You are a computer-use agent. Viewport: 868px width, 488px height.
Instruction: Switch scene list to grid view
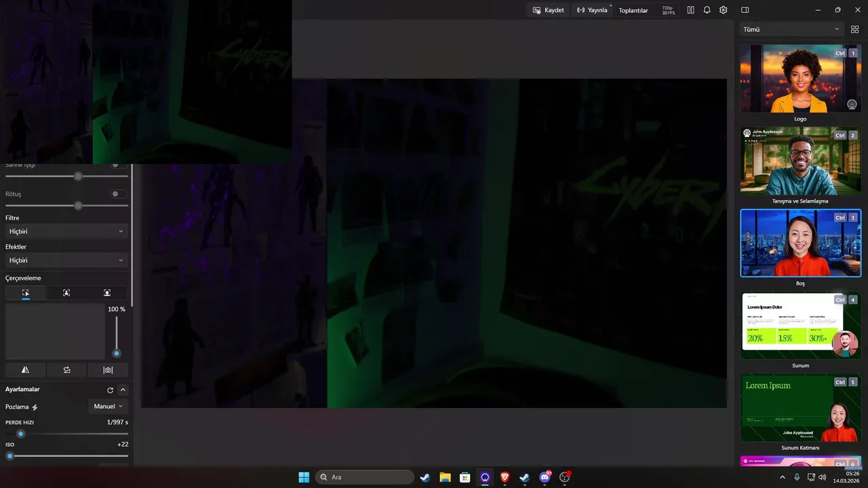click(854, 29)
